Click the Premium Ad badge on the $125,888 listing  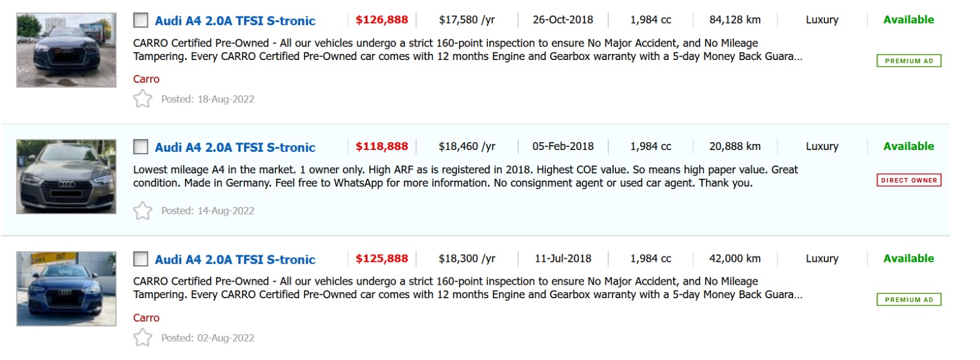click(909, 299)
